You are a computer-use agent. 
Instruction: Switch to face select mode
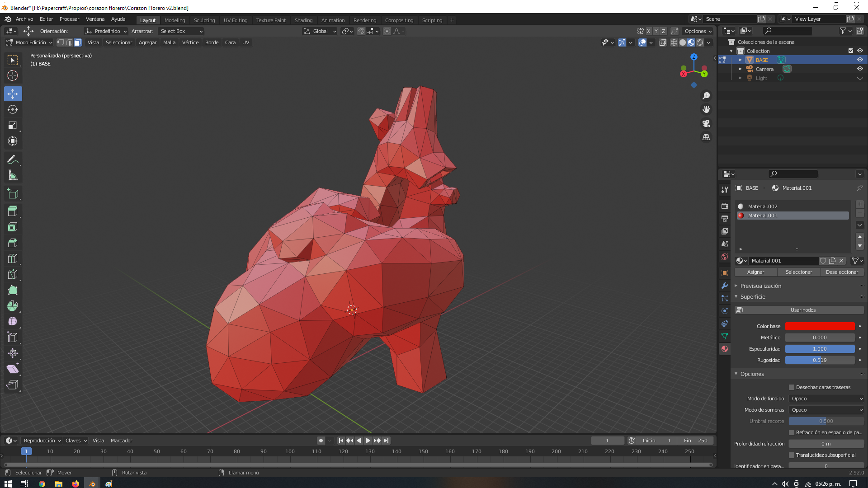pyautogui.click(x=78, y=42)
